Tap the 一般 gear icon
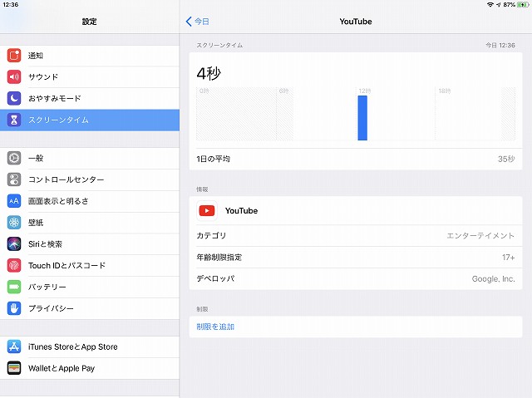 (14, 158)
